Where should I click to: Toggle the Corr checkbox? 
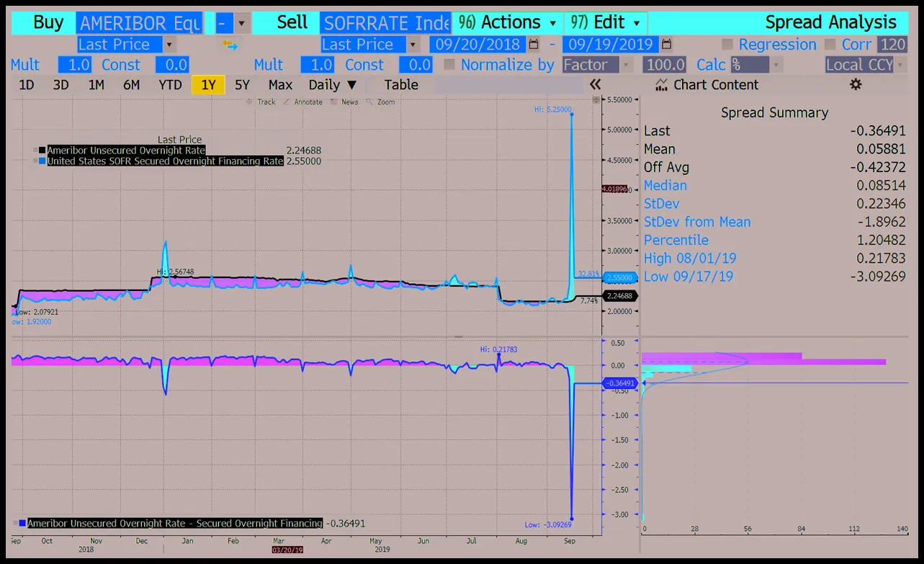pos(830,45)
